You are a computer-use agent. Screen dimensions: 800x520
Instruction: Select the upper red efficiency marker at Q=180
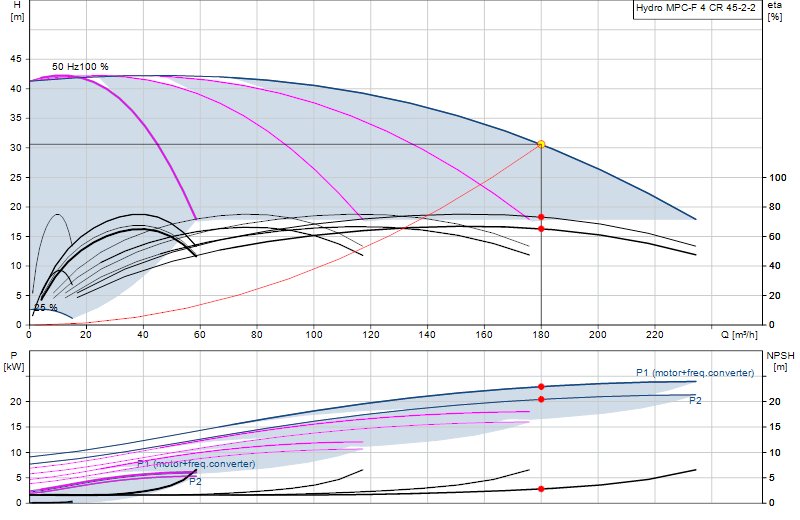(541, 217)
